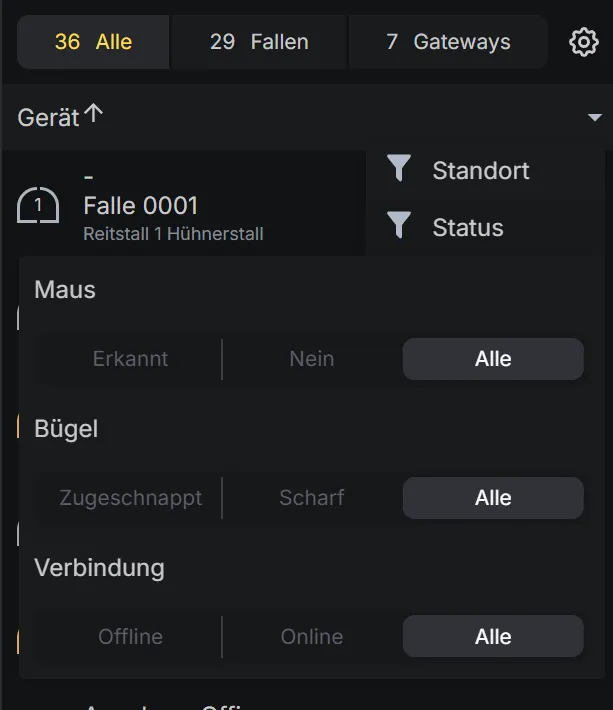Switch to the 29 Fallen tab

pyautogui.click(x=259, y=42)
